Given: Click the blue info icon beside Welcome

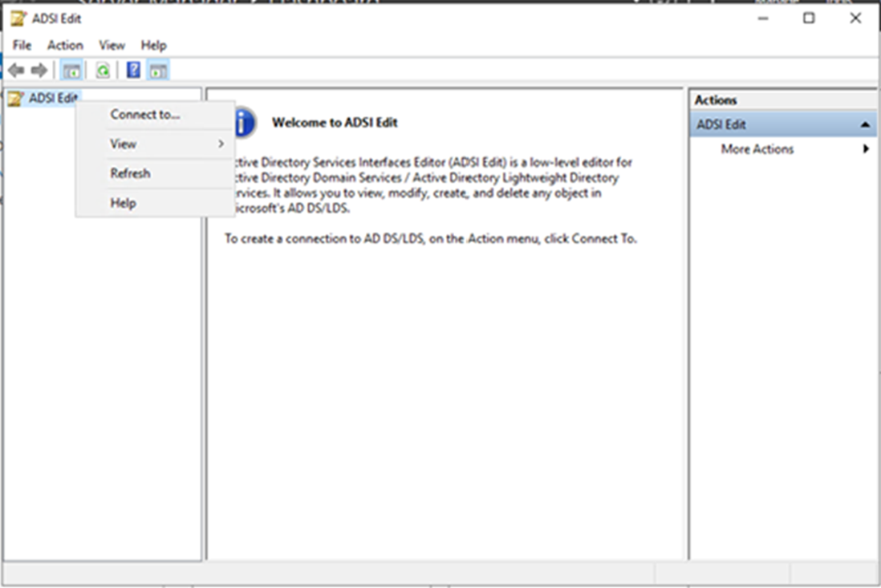Looking at the screenshot, I should (243, 123).
